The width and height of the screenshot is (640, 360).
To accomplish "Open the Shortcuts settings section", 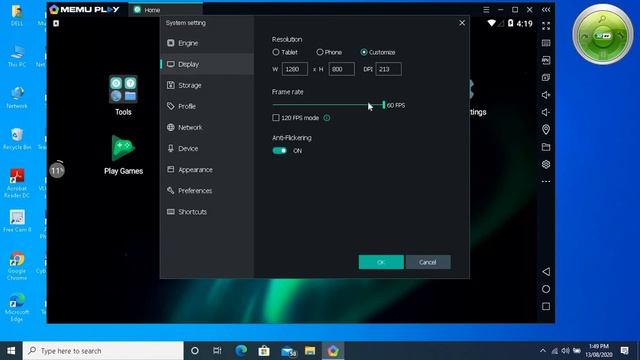I will pyautogui.click(x=207, y=212).
